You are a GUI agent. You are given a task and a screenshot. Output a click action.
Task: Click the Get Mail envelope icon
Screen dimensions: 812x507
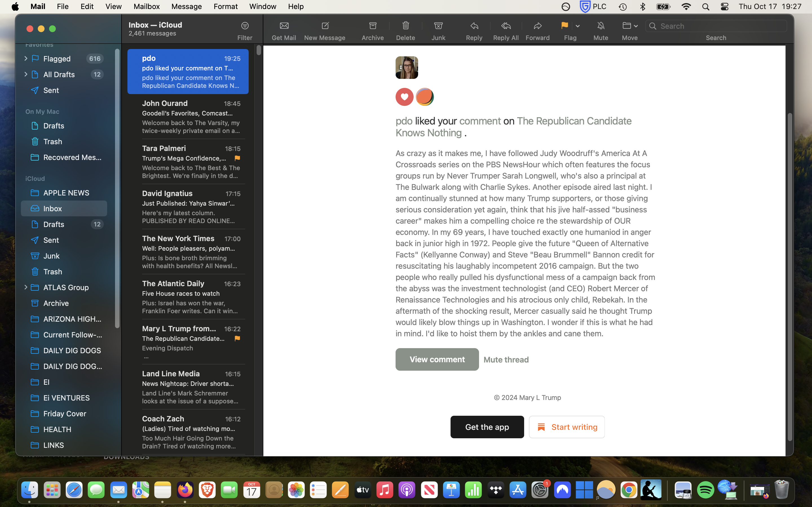tap(284, 26)
